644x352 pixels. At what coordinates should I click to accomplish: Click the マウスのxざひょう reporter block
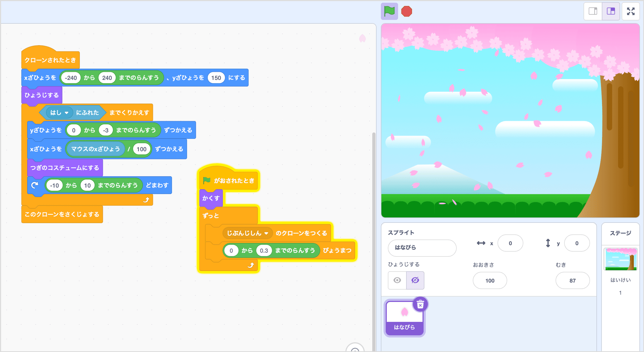point(95,149)
